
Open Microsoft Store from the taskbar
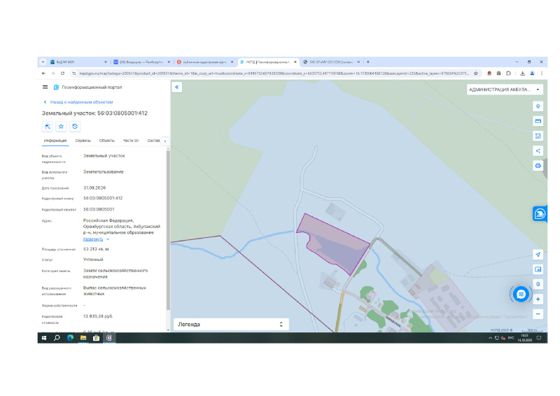96,338
